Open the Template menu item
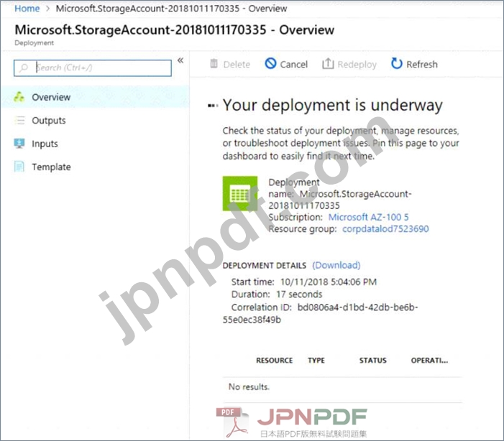This screenshot has height=441, width=504. pos(51,167)
